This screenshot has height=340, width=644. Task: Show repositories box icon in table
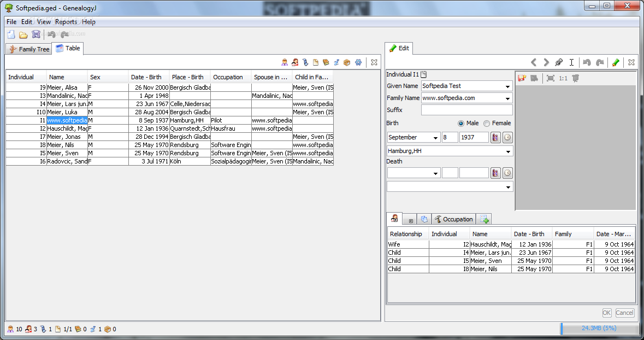click(347, 62)
